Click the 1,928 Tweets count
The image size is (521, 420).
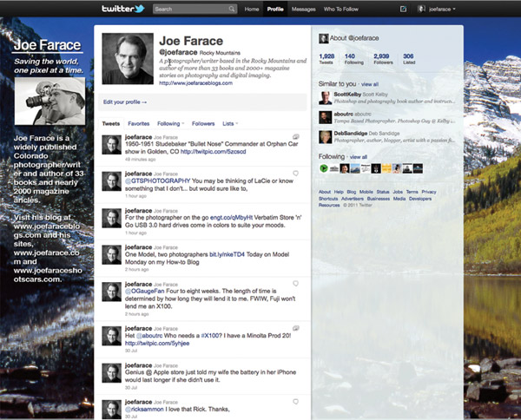pyautogui.click(x=326, y=59)
